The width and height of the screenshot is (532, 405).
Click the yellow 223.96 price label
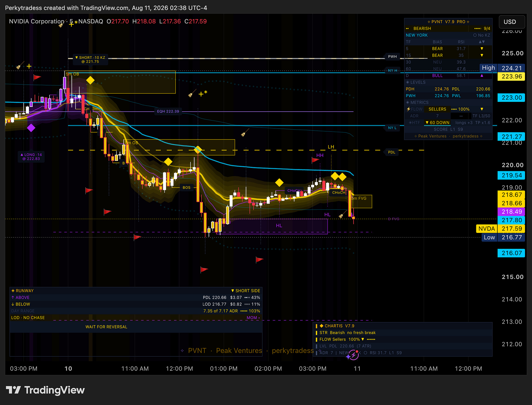pos(511,76)
